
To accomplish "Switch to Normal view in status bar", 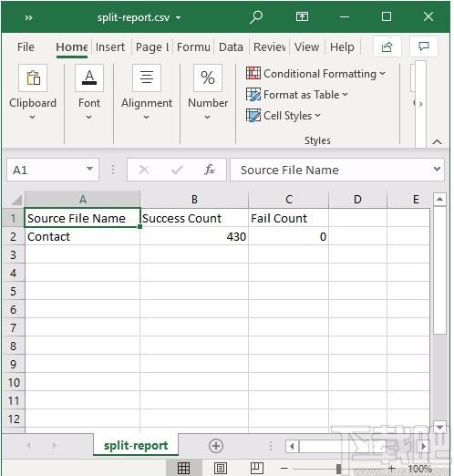I will pyautogui.click(x=183, y=468).
